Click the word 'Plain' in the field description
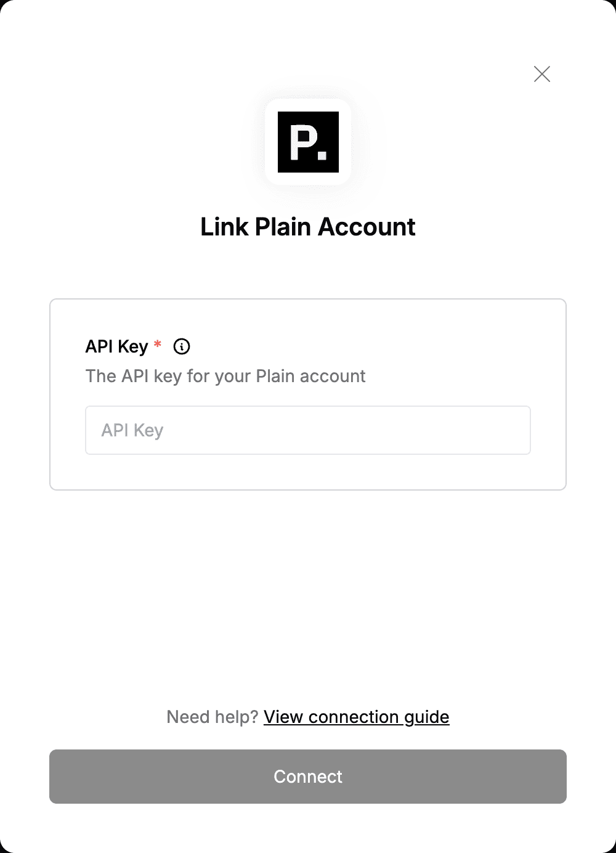Viewport: 616px width, 853px height. 275,376
